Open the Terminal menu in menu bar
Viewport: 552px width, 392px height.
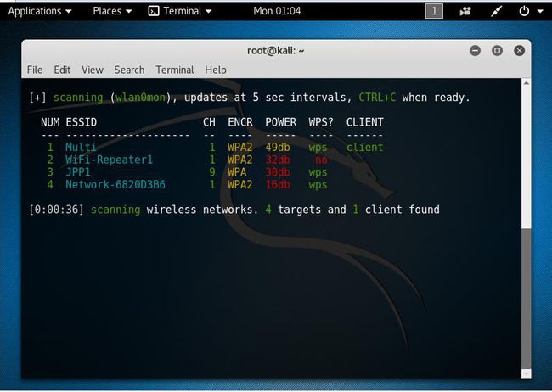point(175,70)
